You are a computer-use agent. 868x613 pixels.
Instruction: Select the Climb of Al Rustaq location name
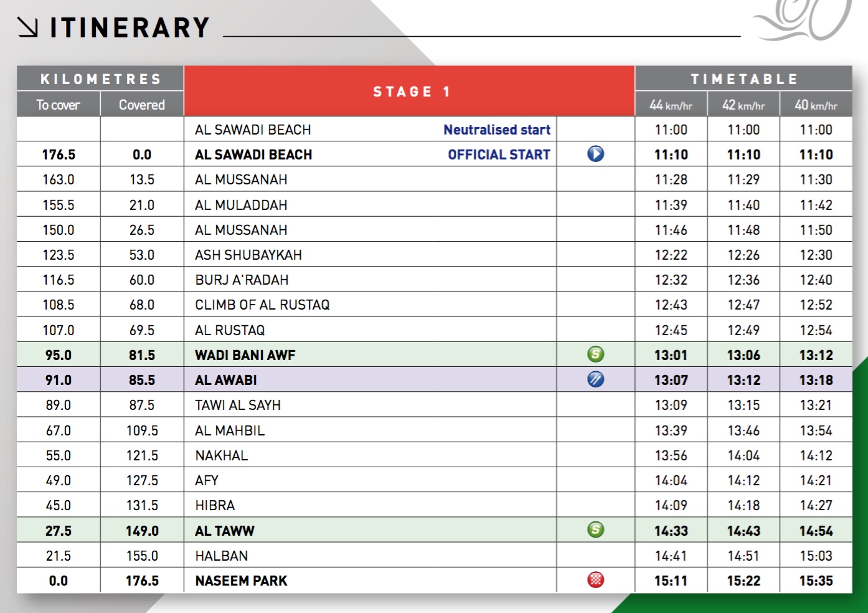[262, 305]
